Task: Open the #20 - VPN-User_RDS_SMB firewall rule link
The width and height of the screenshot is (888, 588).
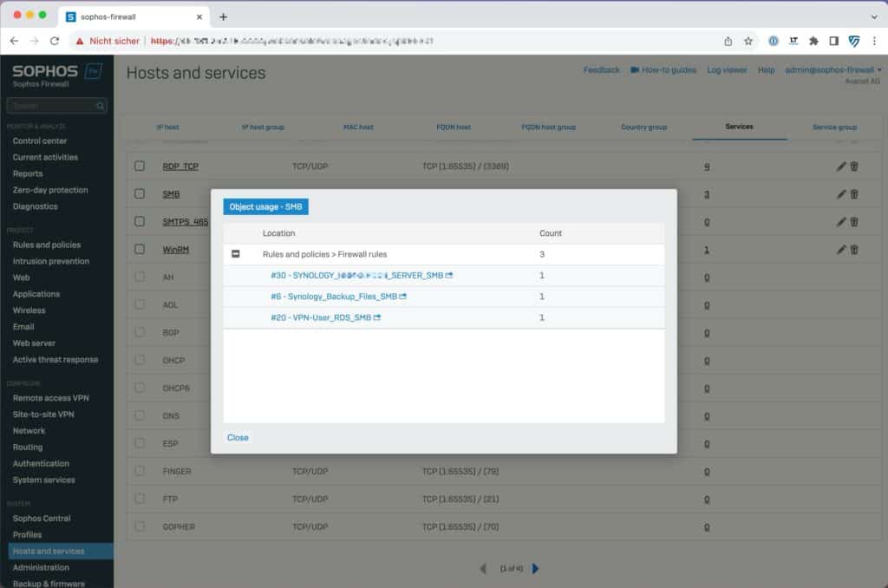Action: 321,318
